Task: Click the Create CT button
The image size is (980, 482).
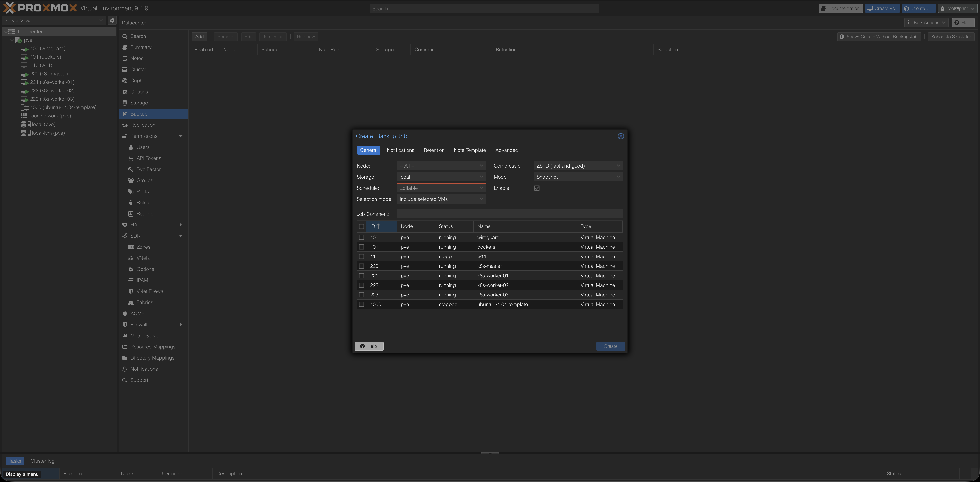Action: click(918, 8)
